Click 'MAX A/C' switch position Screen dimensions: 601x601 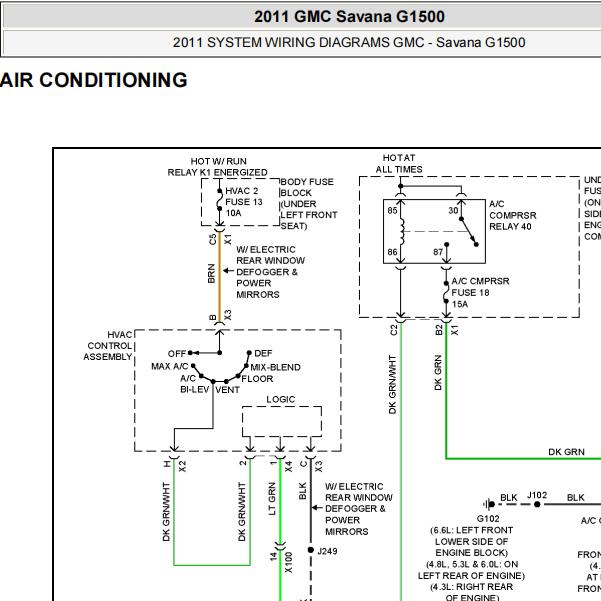[x=169, y=366]
